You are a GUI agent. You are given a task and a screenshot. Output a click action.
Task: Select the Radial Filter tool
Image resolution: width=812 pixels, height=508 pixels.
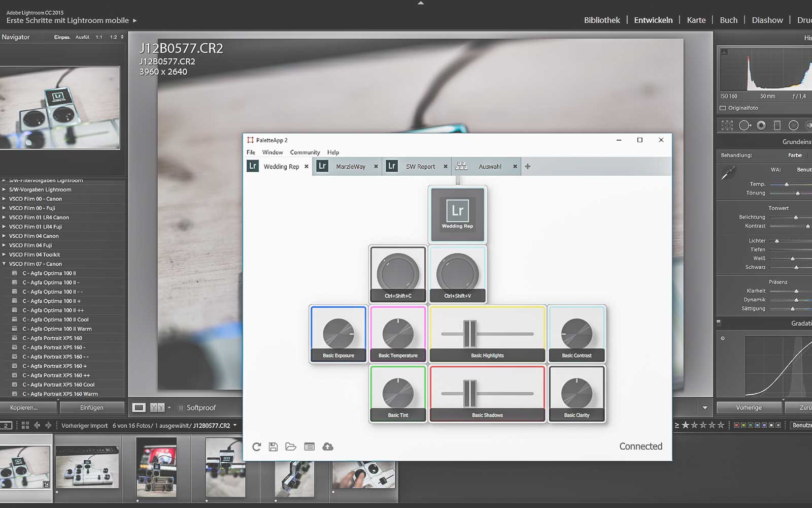[x=794, y=125]
